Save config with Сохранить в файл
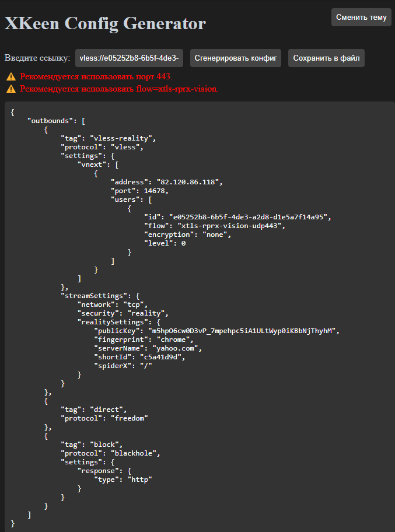Image resolution: width=395 pixels, height=532 pixels. tap(326, 58)
